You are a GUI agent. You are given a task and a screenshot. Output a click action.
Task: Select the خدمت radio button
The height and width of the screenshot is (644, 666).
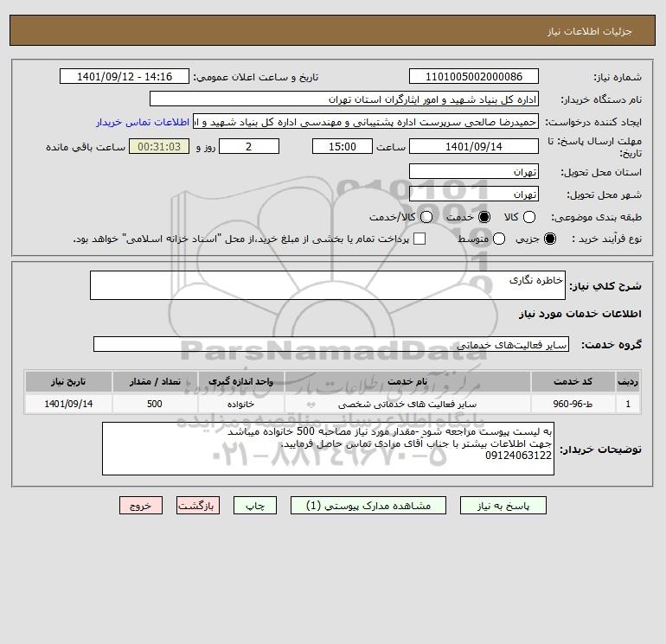pos(483,217)
